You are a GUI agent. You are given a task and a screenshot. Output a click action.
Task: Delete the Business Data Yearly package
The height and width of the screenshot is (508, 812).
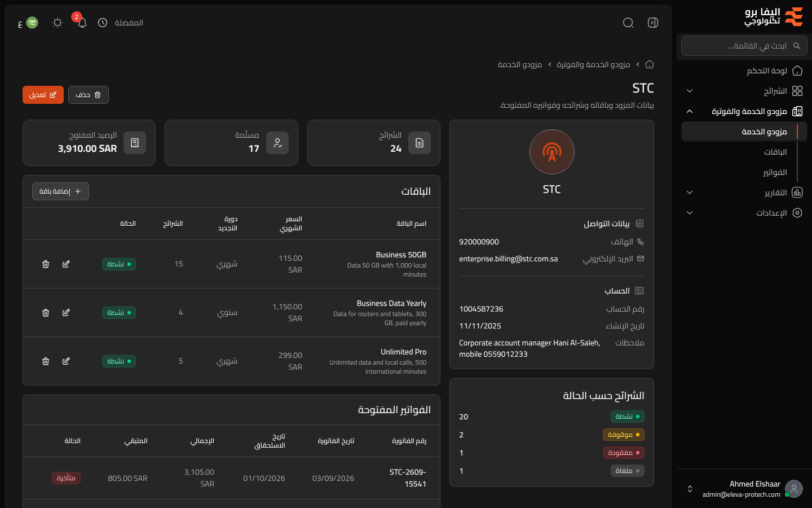point(46,313)
